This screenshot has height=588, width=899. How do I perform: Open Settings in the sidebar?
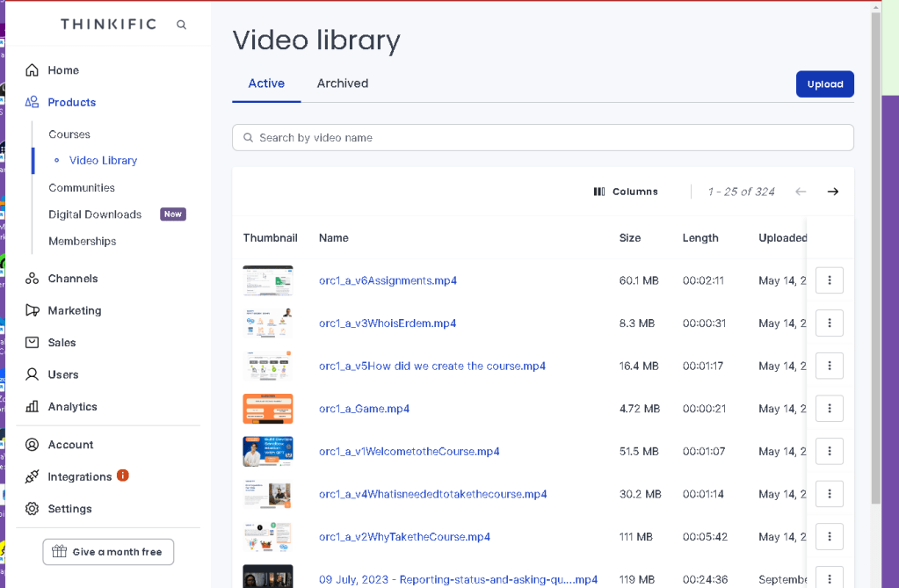point(70,509)
